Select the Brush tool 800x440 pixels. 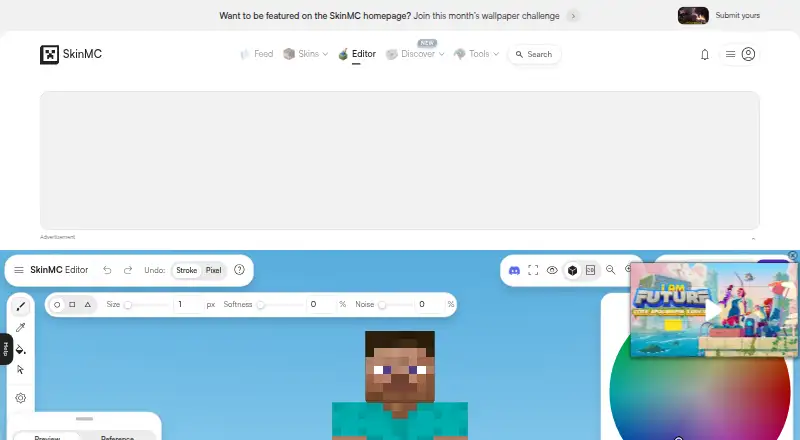pyautogui.click(x=21, y=306)
